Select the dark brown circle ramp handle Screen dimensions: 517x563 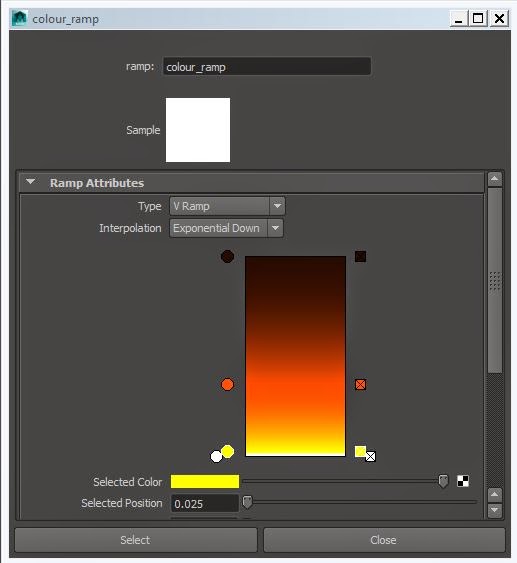click(227, 256)
